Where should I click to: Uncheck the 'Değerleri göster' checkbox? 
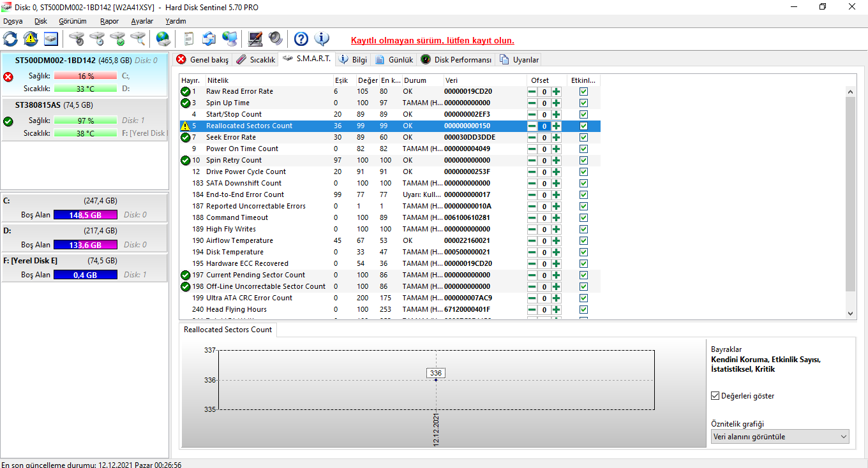pyautogui.click(x=715, y=396)
